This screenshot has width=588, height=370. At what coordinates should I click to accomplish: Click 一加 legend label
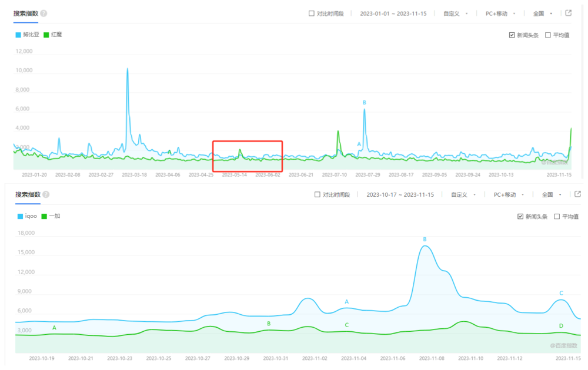[x=55, y=216]
